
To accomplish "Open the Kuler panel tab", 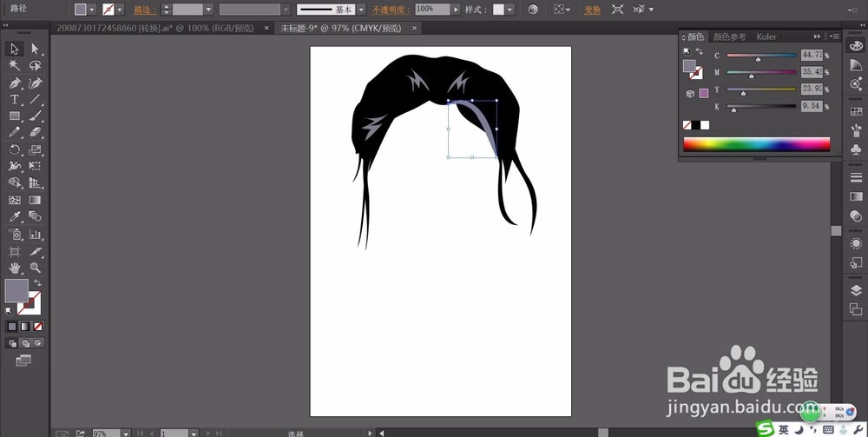I will [x=766, y=36].
